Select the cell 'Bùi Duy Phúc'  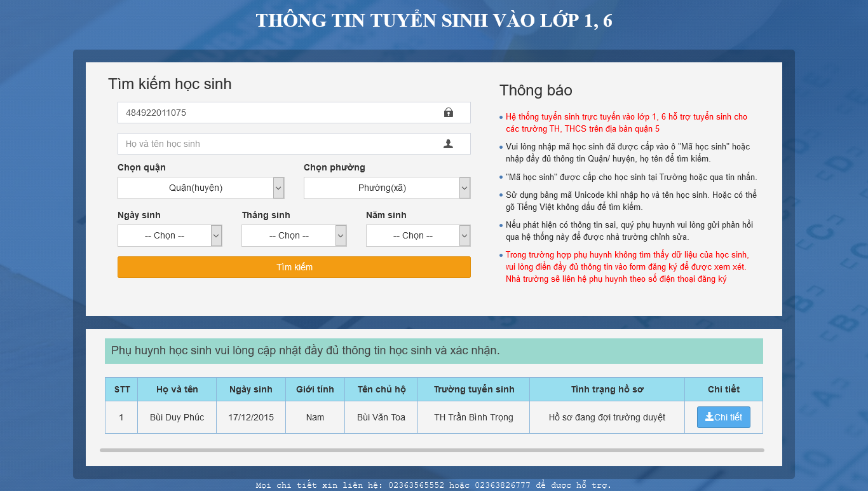[x=177, y=417]
